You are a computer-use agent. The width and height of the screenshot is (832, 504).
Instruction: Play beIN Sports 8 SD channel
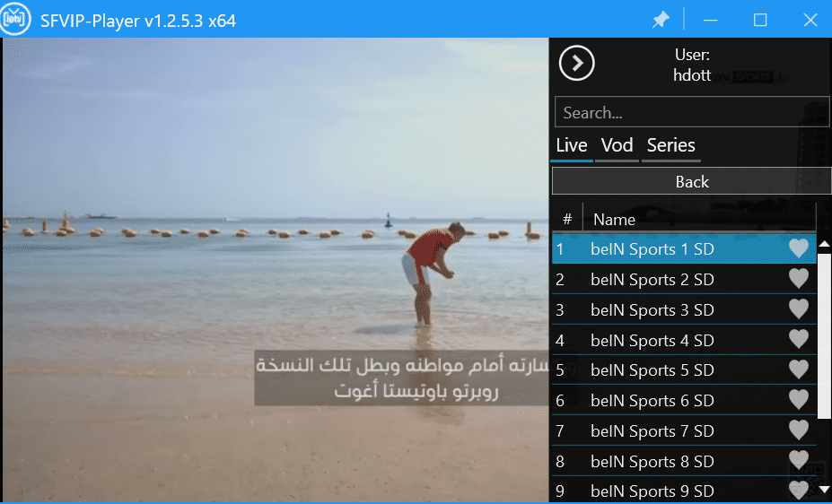tap(684, 461)
